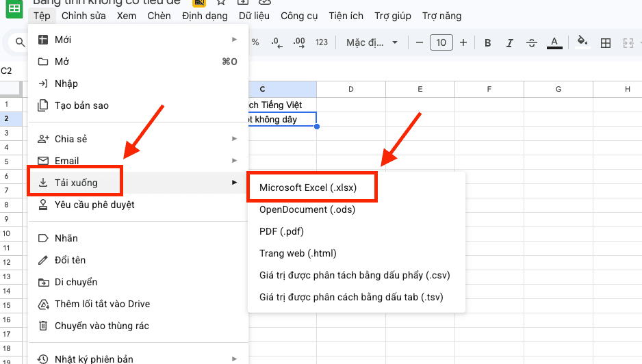Open the fill color picker

pyautogui.click(x=582, y=42)
